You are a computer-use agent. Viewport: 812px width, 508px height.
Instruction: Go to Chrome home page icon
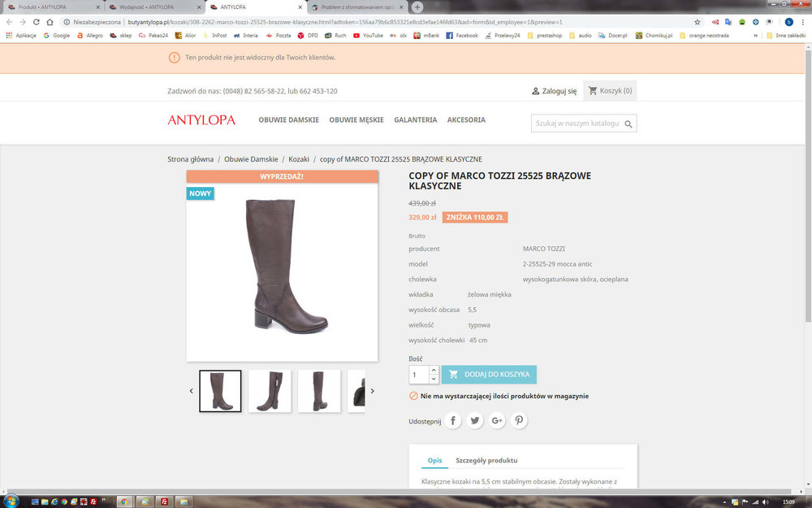50,22
